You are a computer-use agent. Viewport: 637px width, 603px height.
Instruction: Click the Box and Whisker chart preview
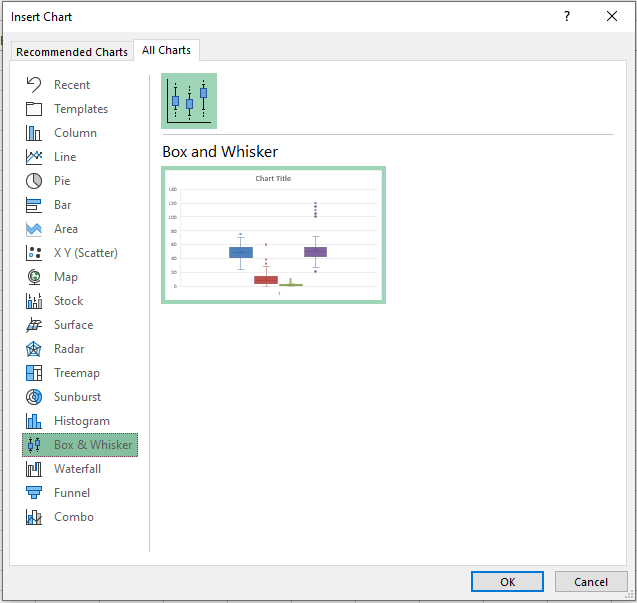[x=273, y=235]
